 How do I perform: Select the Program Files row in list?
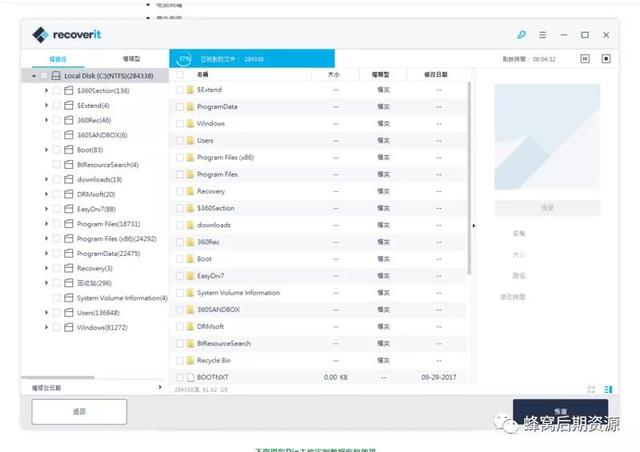pos(318,174)
